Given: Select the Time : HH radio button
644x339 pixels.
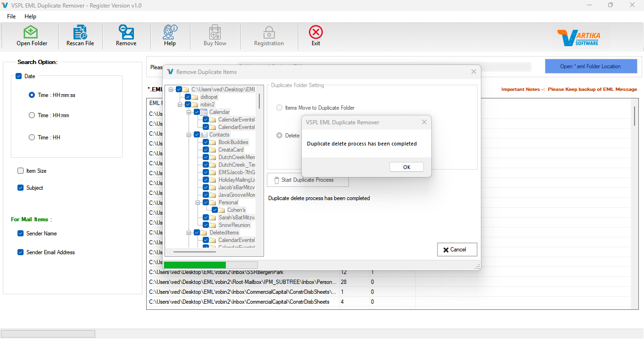Looking at the screenshot, I should point(32,137).
